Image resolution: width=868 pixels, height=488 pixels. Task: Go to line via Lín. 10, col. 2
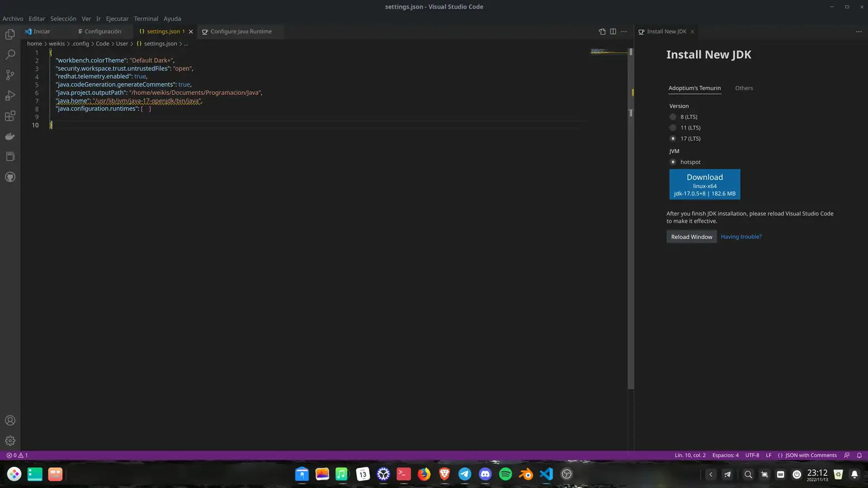pyautogui.click(x=690, y=455)
